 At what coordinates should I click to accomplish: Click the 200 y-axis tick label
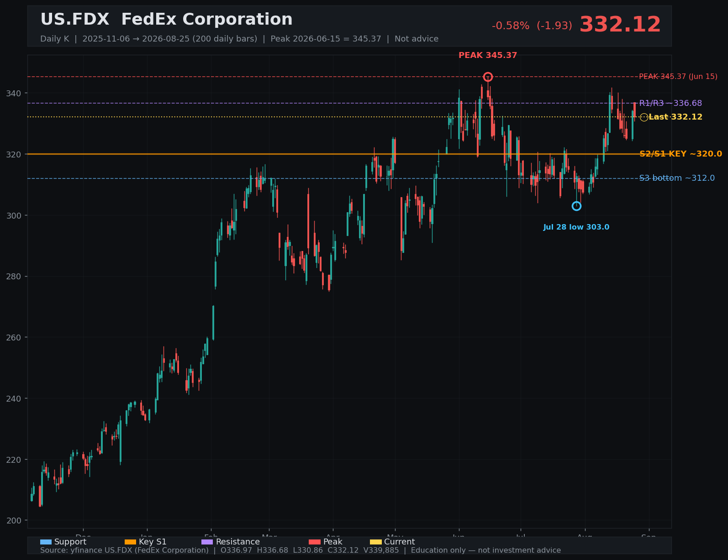pyautogui.click(x=15, y=520)
